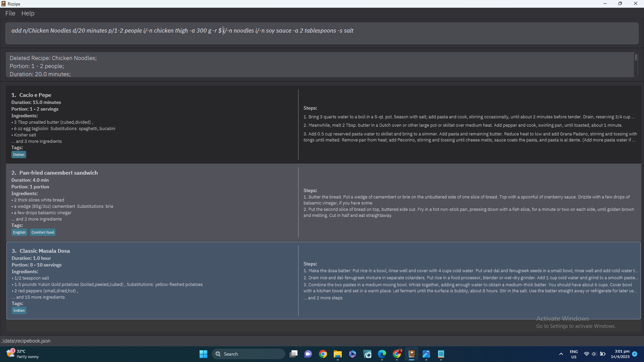This screenshot has height=362, width=644.
Task: Launch Google Chrome from the taskbar
Action: click(323, 354)
